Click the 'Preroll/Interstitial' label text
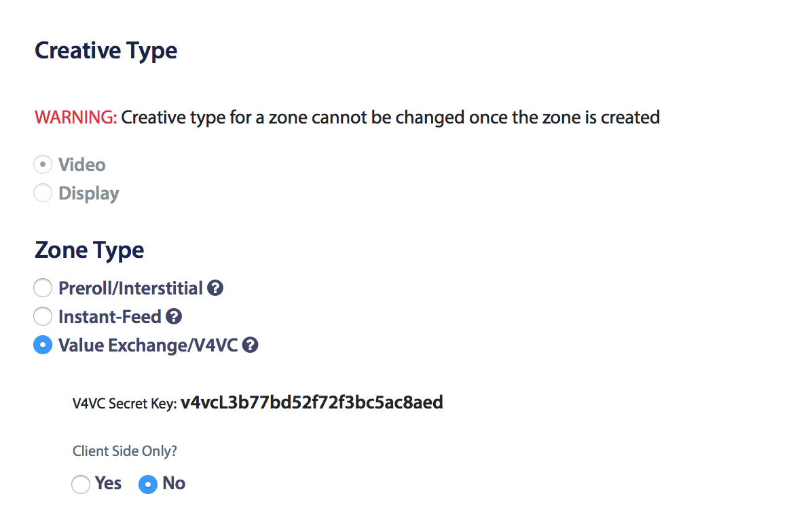 click(x=130, y=288)
